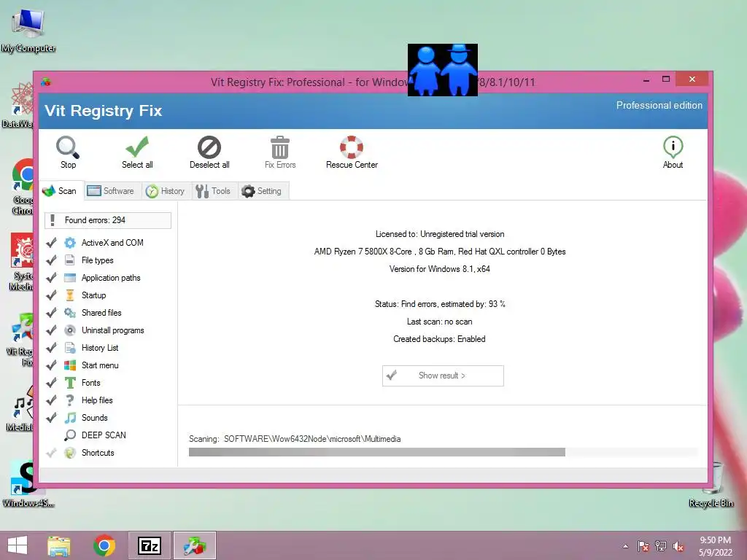Uncheck the Application paths checkmark
The height and width of the screenshot is (560, 747).
tap(51, 278)
